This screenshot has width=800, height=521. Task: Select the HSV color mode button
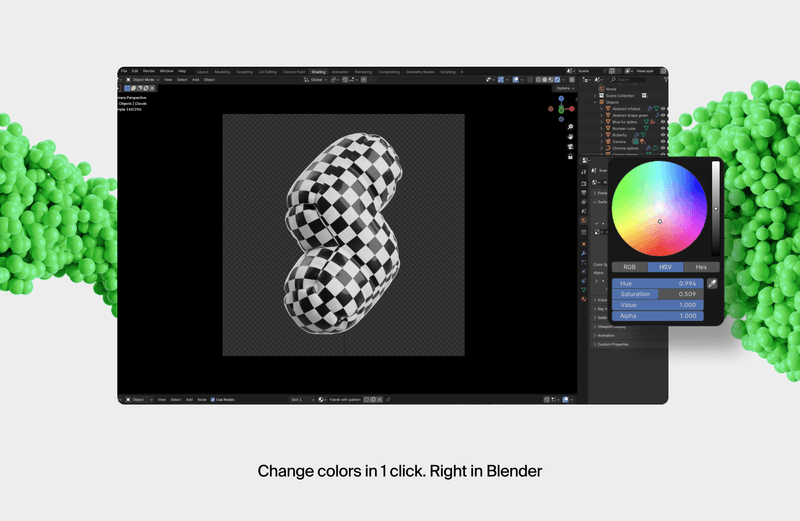[x=664, y=267]
